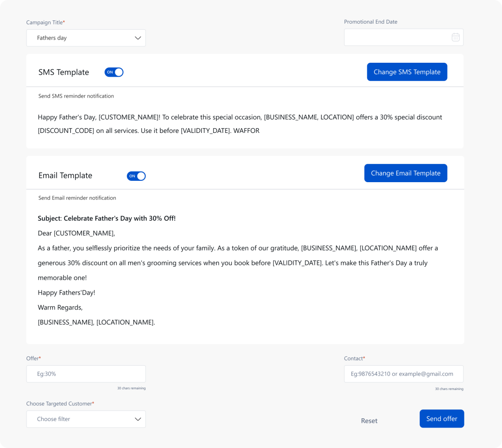Viewport: 502px width, 448px height.
Task: Open the 'Fathers day' campaign dropdown
Action: coord(86,38)
